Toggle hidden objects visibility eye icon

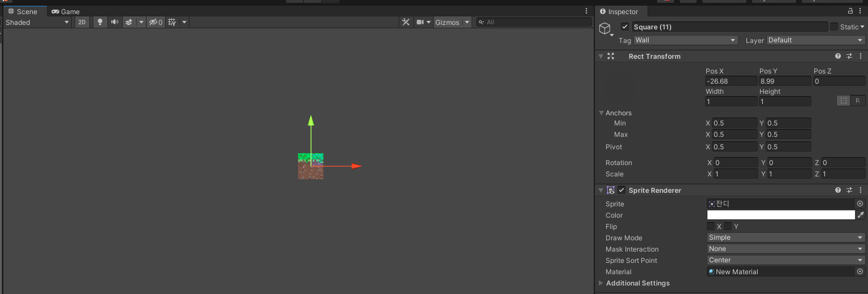pyautogui.click(x=156, y=22)
